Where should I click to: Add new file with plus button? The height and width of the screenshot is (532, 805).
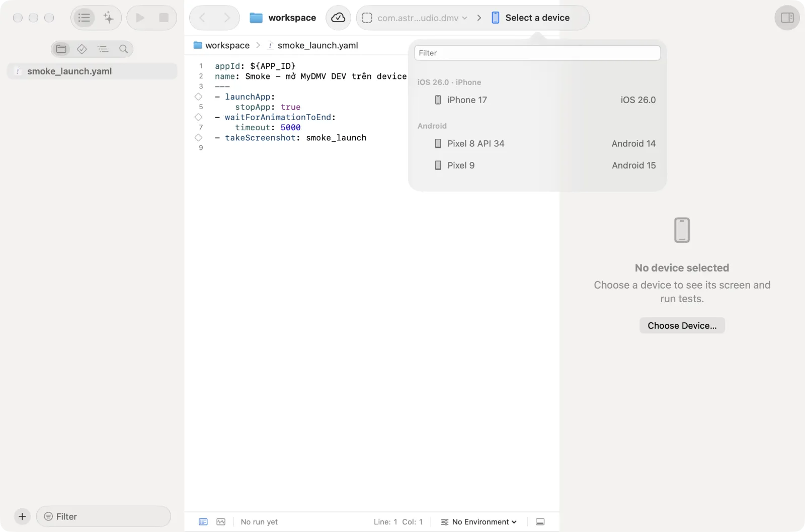pyautogui.click(x=22, y=516)
